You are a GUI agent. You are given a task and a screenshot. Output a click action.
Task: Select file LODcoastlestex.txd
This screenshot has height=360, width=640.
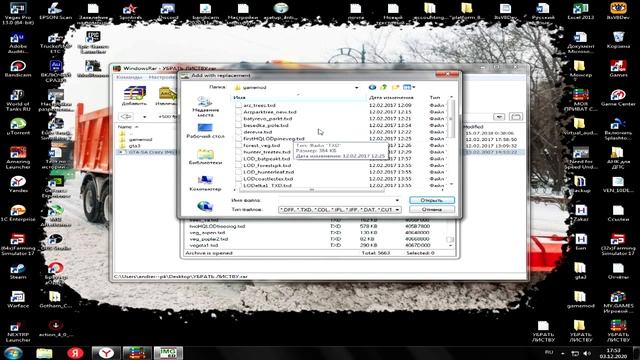(x=268, y=179)
